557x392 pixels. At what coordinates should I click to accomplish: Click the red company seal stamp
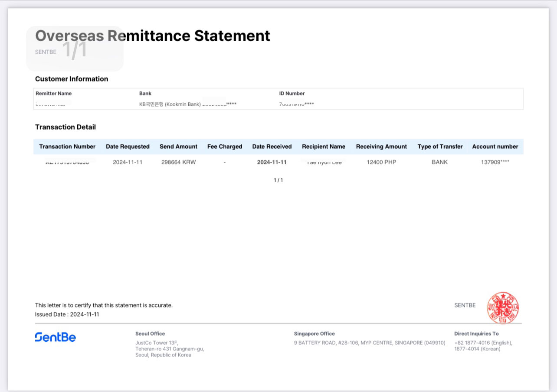pyautogui.click(x=503, y=308)
